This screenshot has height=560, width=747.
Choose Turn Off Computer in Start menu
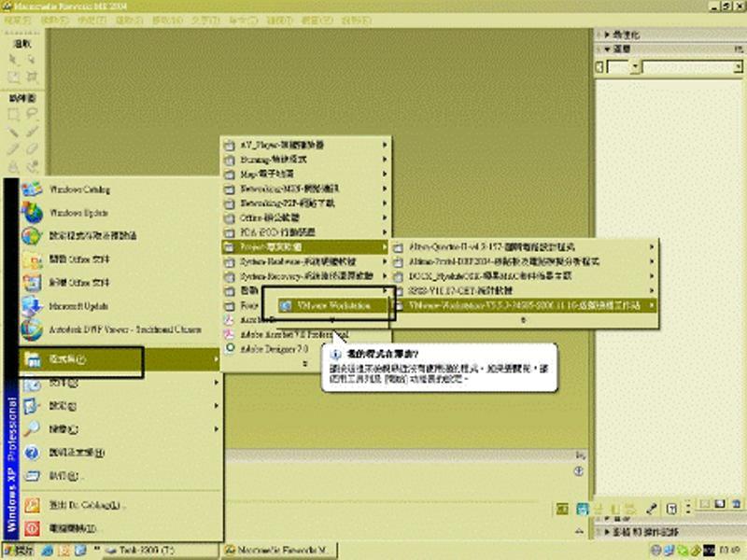click(x=120, y=528)
